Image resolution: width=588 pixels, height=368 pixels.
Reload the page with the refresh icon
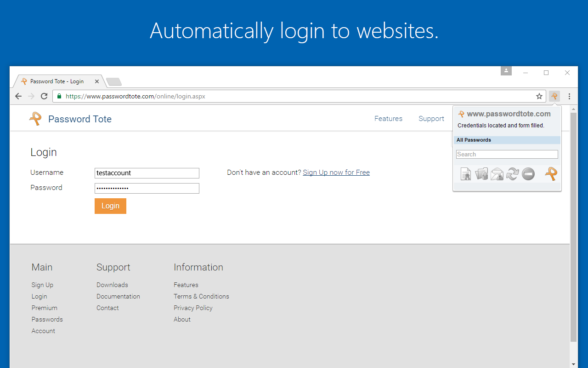[x=44, y=96]
